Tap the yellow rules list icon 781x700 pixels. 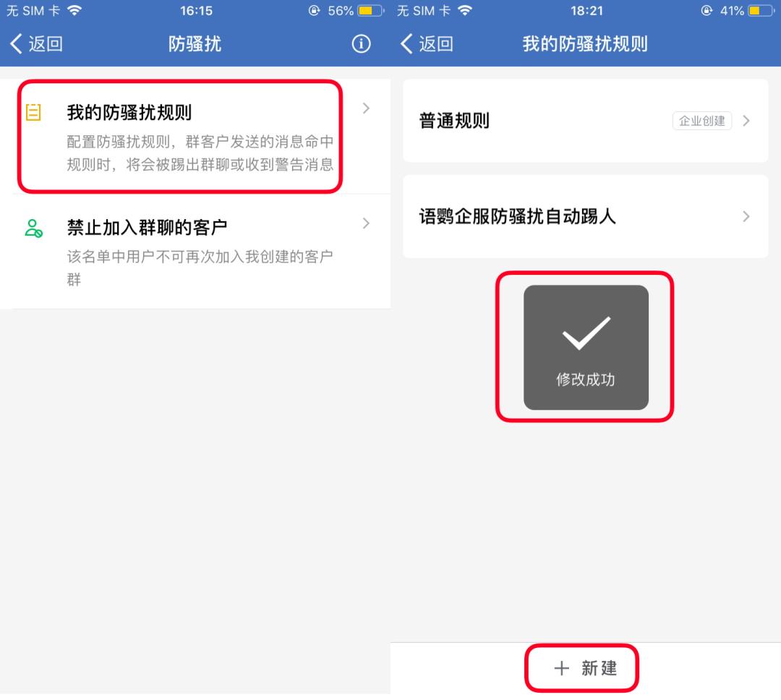click(33, 112)
